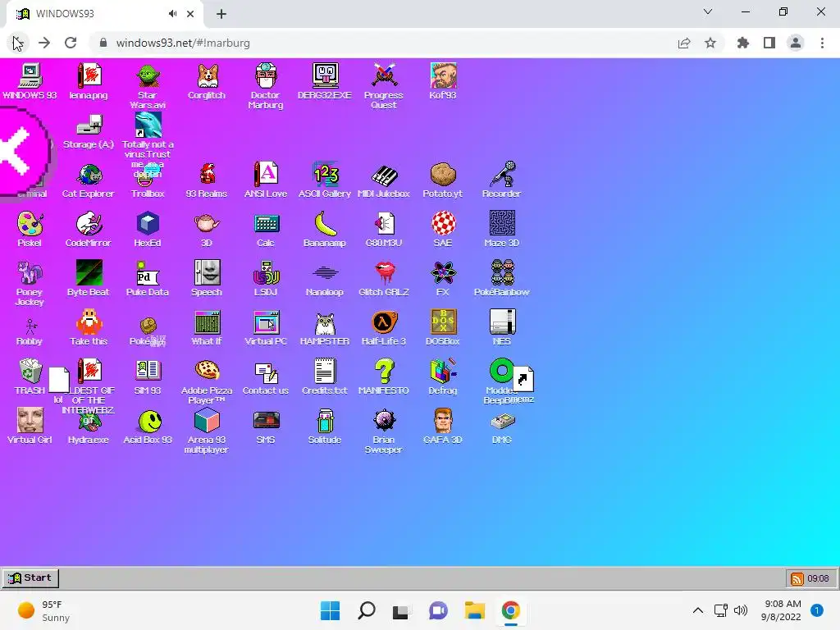
Task: Open Byte Beat icon
Action: click(89, 273)
